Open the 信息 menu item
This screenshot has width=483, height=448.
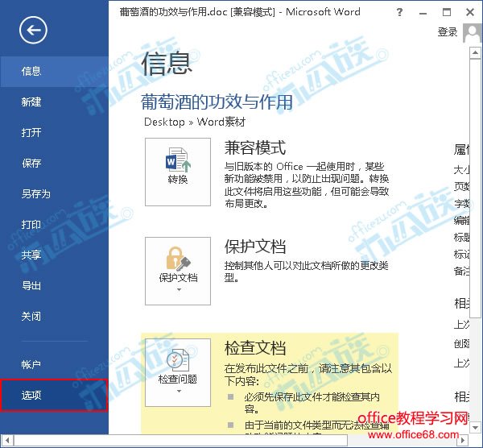point(54,71)
